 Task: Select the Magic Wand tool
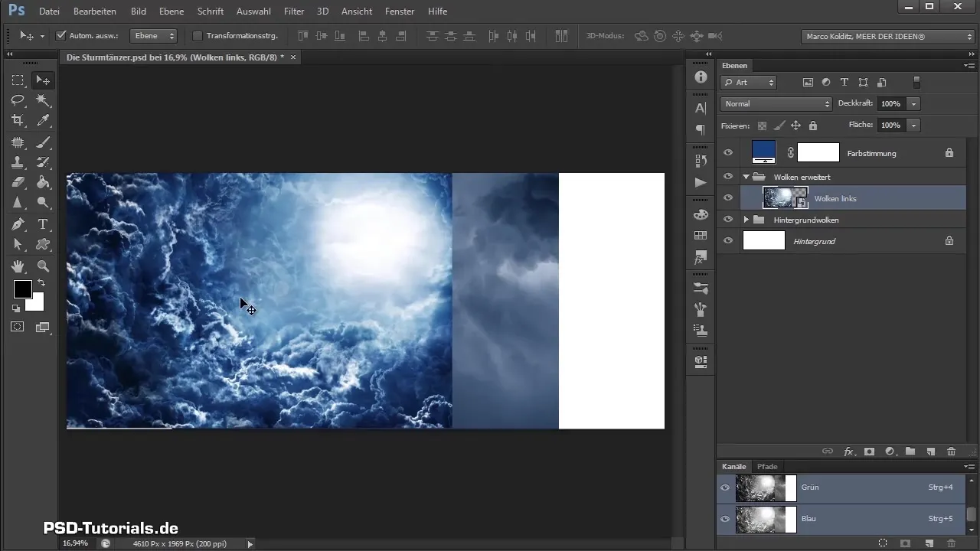[43, 100]
